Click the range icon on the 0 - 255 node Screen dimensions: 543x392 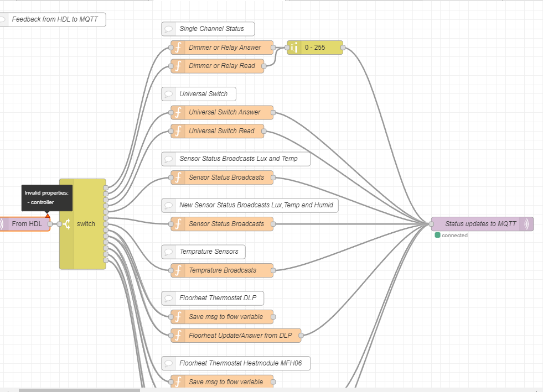point(293,48)
